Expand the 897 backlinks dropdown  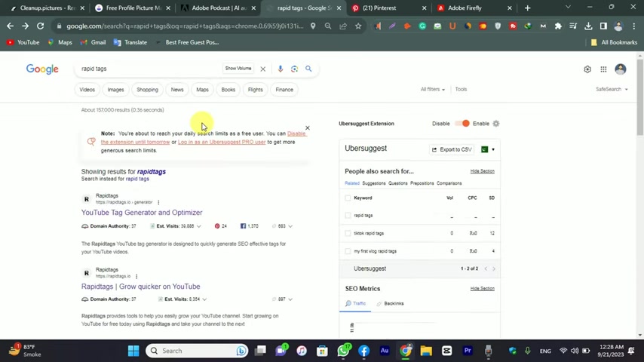point(290,299)
